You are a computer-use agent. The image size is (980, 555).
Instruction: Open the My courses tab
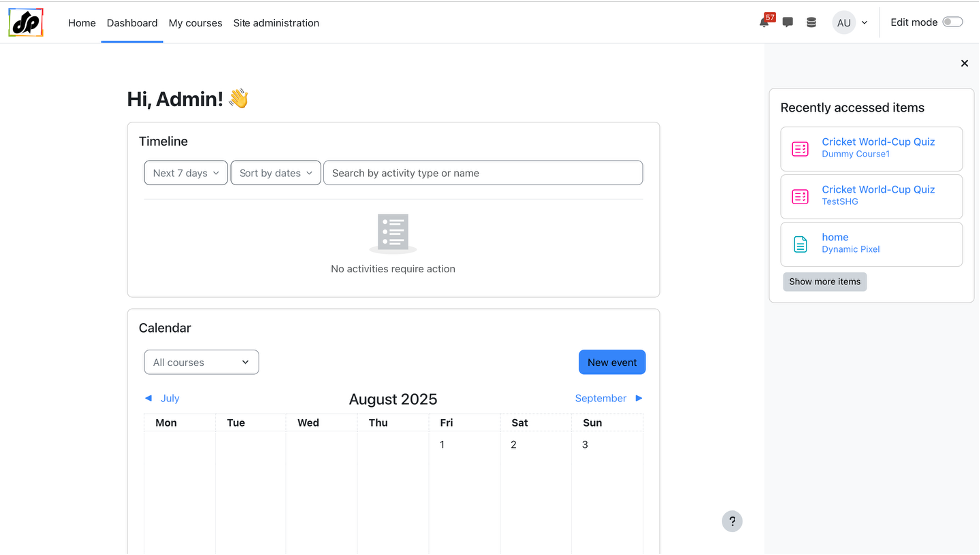195,23
